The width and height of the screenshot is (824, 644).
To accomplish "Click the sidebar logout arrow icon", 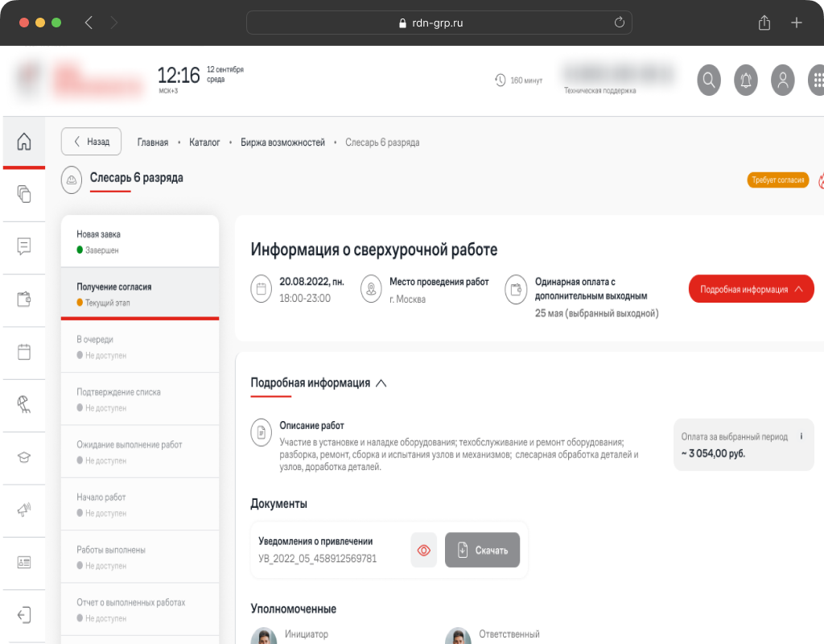I will [x=24, y=615].
